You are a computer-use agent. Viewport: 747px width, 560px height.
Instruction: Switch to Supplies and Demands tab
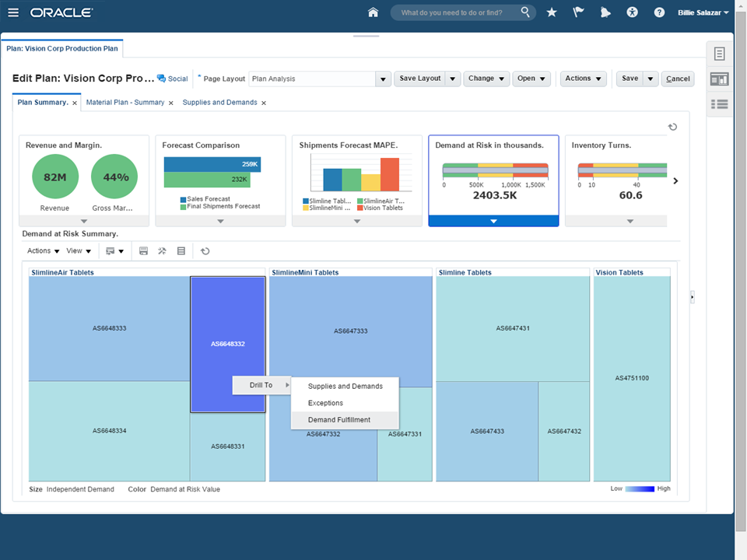click(219, 103)
